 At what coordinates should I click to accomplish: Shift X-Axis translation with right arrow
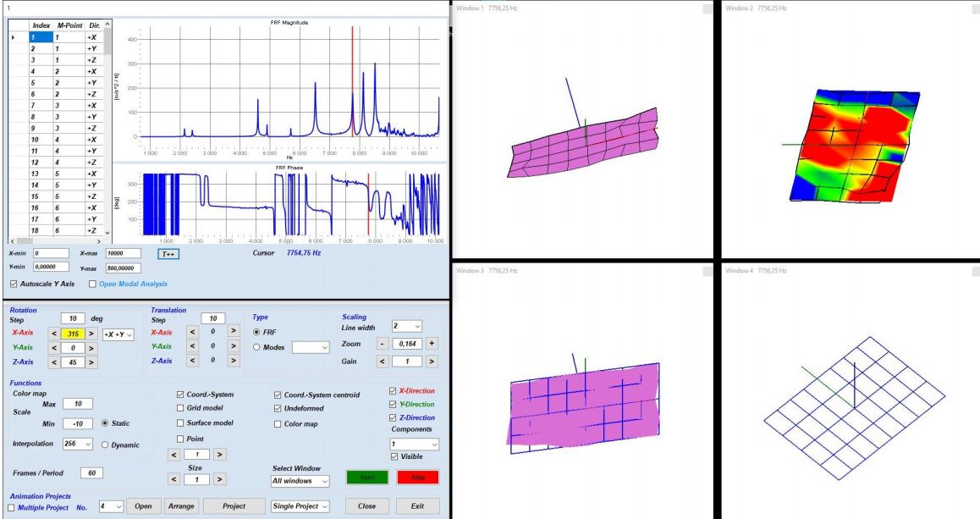(233, 331)
